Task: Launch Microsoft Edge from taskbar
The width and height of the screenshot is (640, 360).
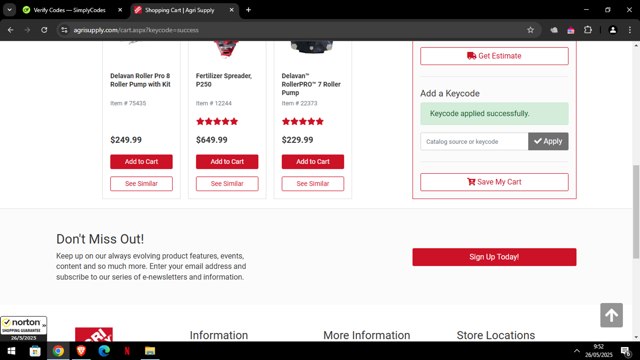Action: pyautogui.click(x=104, y=351)
